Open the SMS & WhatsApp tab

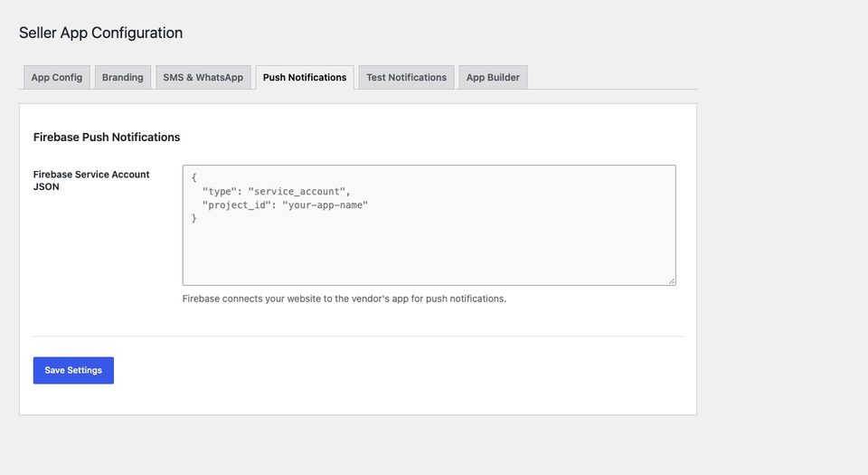(203, 78)
